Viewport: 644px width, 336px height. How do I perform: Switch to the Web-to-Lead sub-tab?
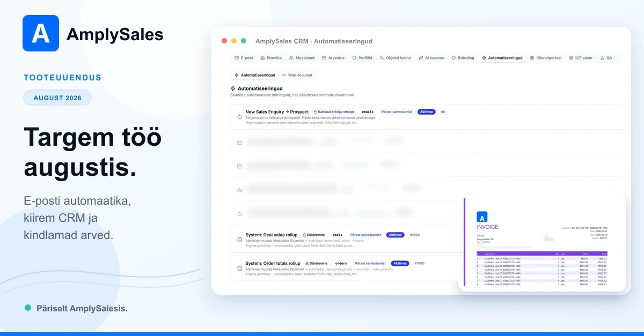pos(297,75)
